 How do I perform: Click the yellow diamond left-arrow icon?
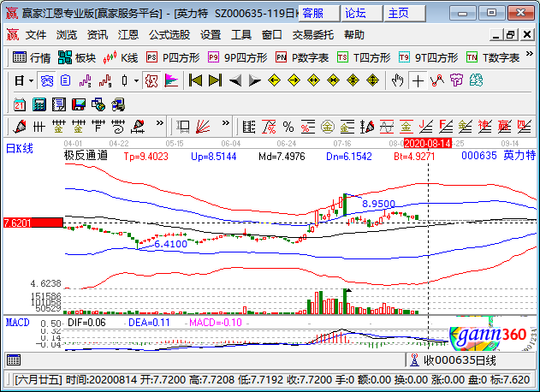point(274,81)
